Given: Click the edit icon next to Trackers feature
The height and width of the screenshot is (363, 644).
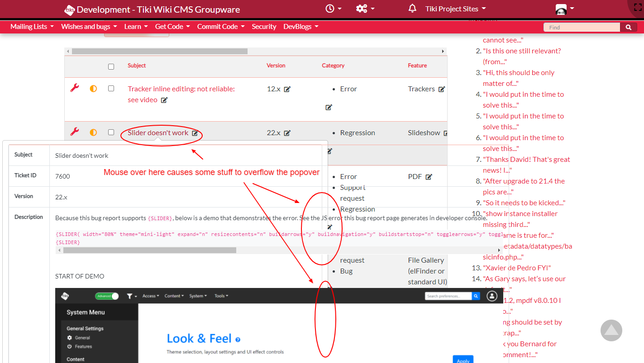Looking at the screenshot, I should [442, 89].
